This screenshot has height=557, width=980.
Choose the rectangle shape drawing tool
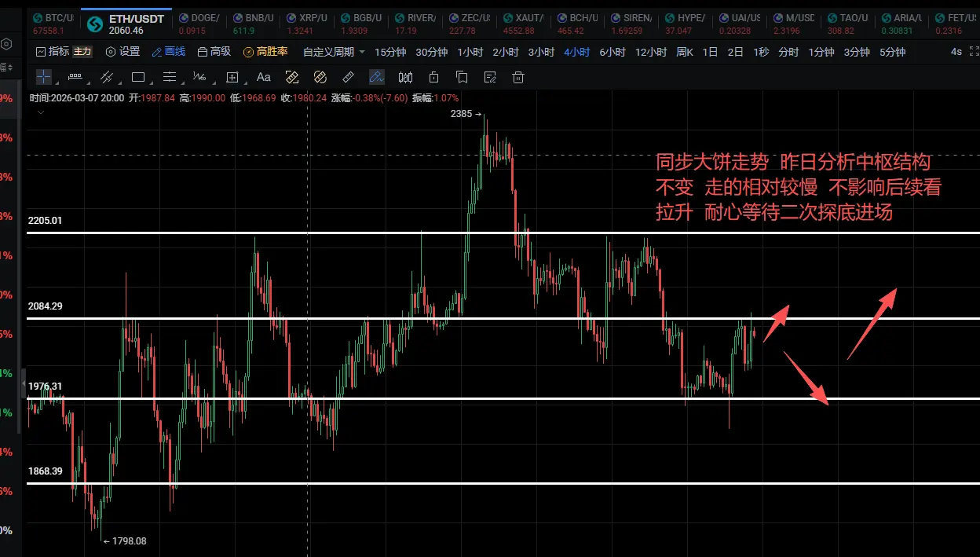click(x=138, y=77)
